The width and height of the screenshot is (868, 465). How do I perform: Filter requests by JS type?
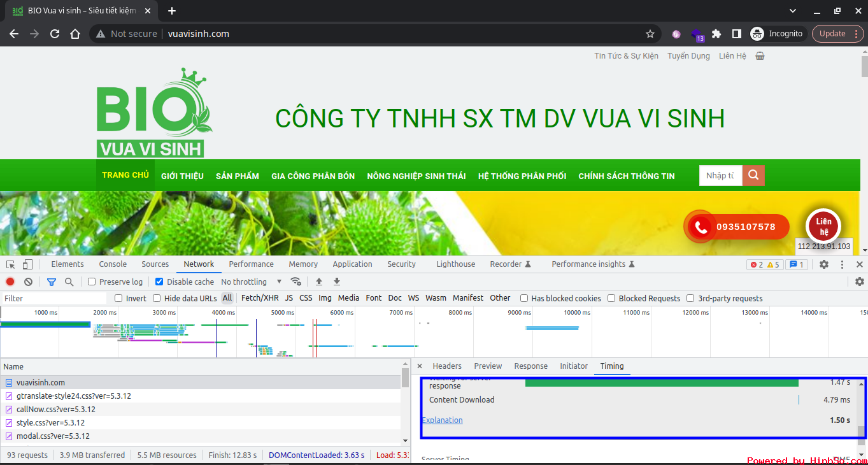point(289,298)
